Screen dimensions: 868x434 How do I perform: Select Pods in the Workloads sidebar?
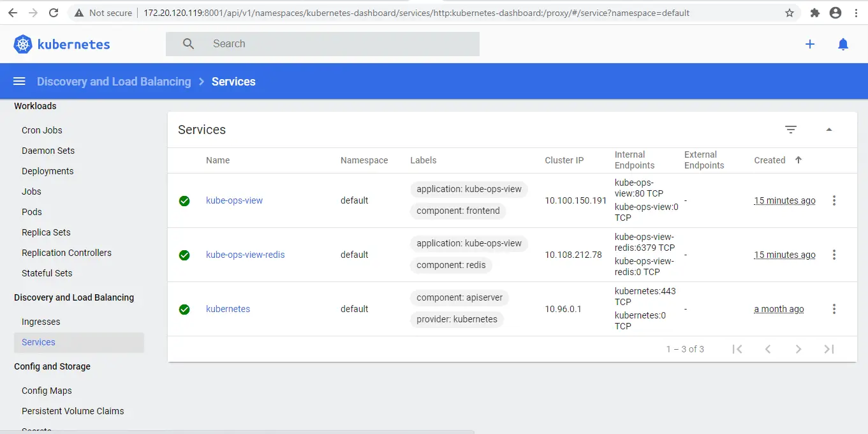pyautogui.click(x=31, y=211)
